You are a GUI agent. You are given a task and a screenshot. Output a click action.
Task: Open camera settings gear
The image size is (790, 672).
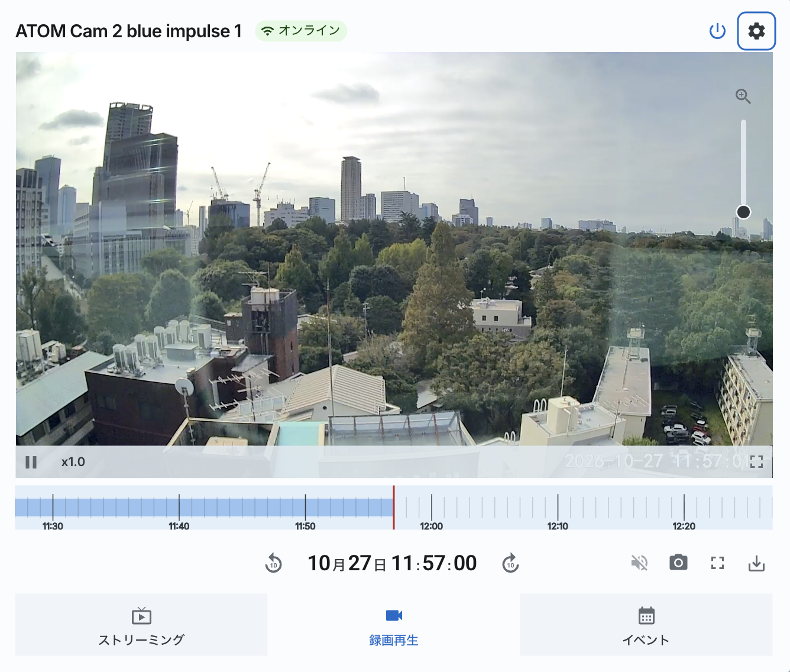(756, 31)
